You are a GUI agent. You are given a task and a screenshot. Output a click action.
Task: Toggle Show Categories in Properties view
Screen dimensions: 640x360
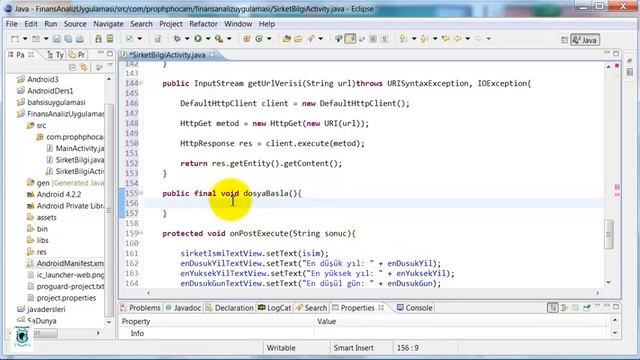pos(553,308)
